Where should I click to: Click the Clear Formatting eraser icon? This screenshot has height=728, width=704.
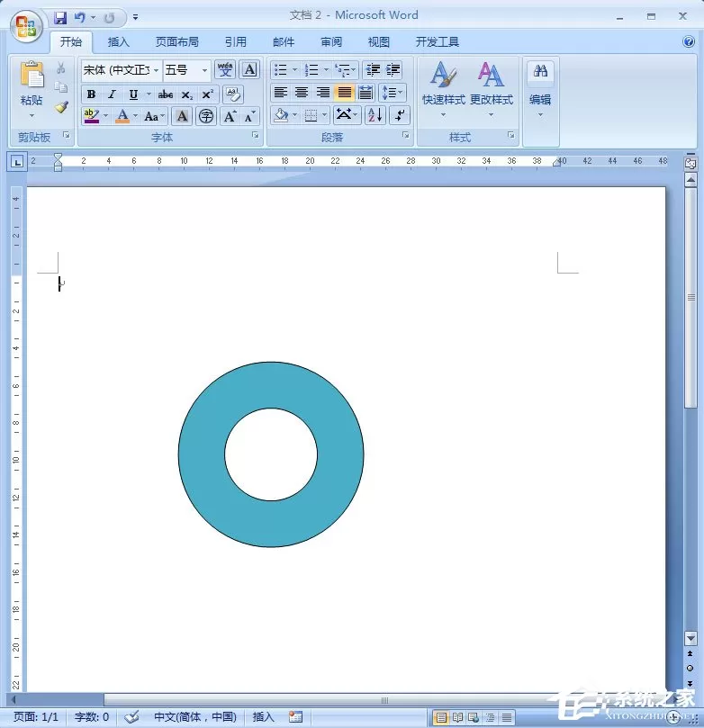233,94
